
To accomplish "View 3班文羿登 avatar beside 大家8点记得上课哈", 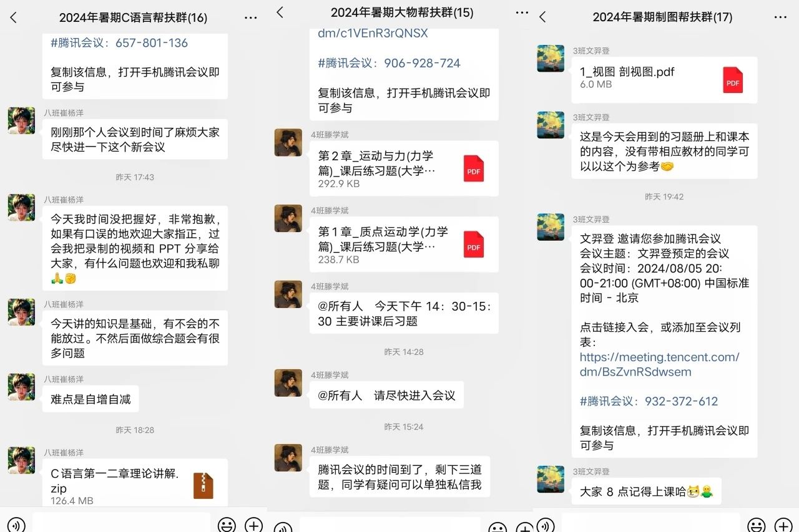I will point(551,479).
